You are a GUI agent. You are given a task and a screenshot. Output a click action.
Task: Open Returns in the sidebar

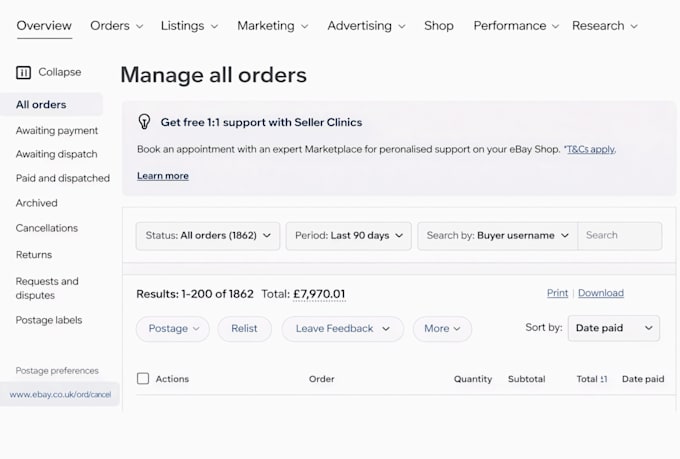34,255
